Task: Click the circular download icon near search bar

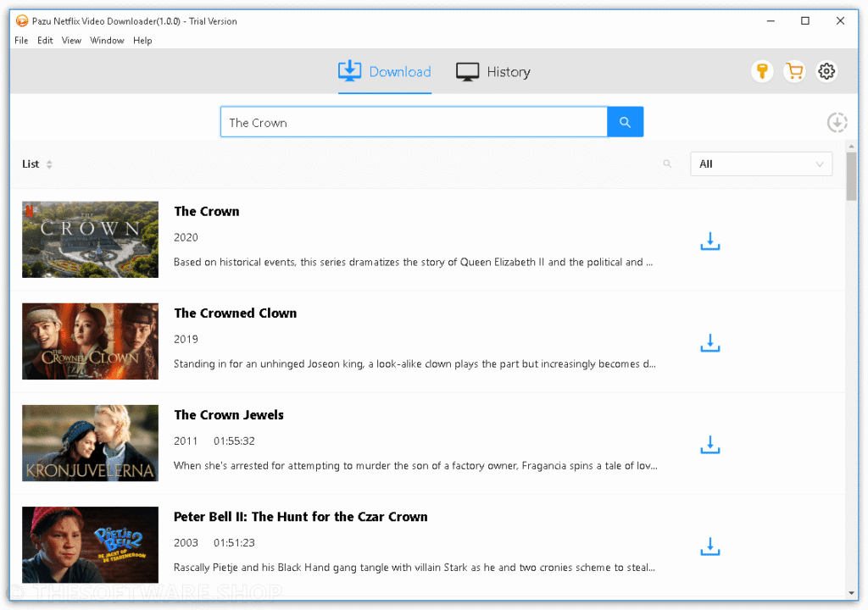Action: pyautogui.click(x=837, y=122)
